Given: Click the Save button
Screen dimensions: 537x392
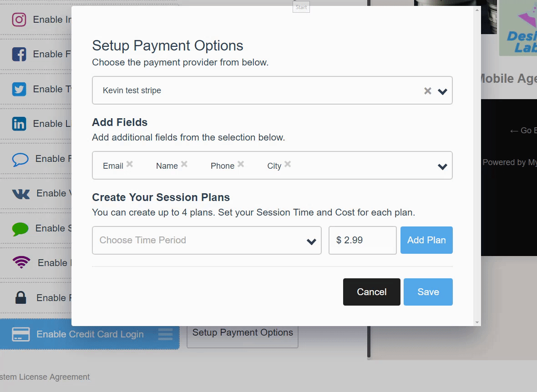Looking at the screenshot, I should pos(428,292).
